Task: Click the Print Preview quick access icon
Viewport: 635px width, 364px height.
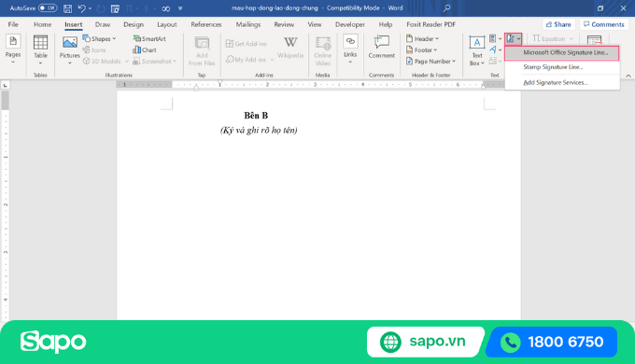Action: (115, 8)
